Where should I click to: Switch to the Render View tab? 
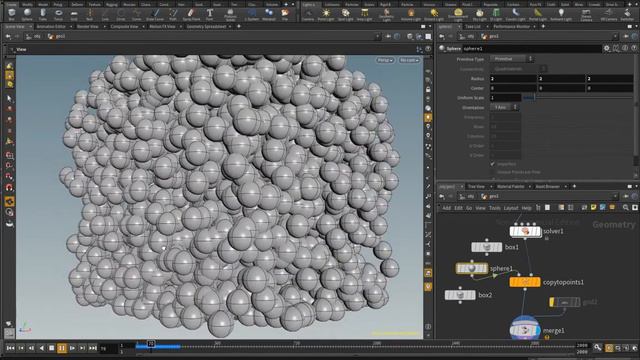(88, 27)
